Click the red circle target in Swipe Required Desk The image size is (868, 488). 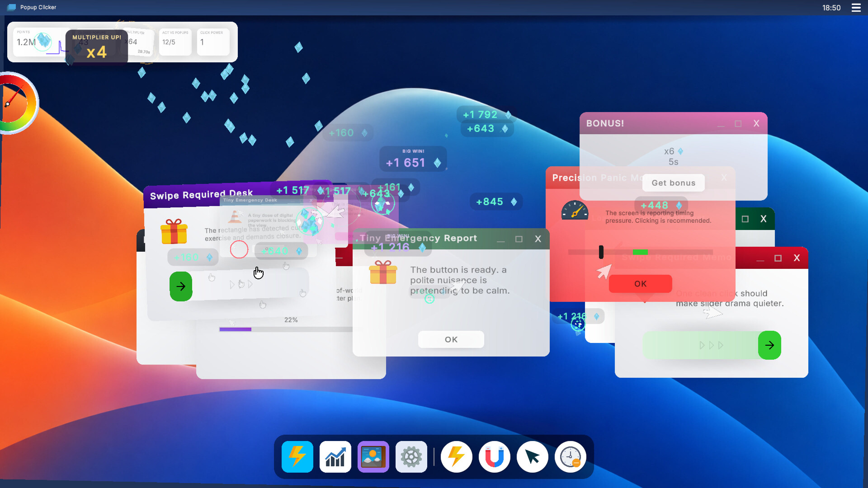pyautogui.click(x=239, y=249)
